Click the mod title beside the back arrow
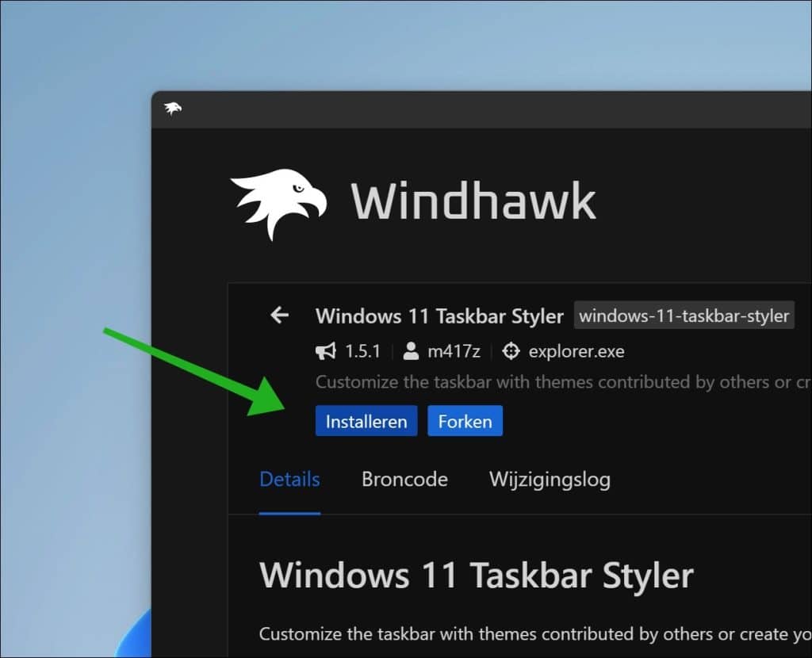The image size is (812, 658). pyautogui.click(x=439, y=316)
